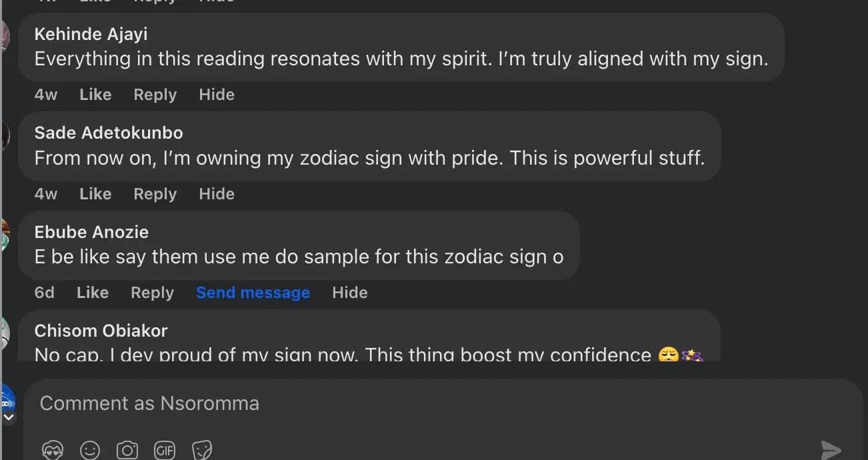This screenshot has height=460, width=868.
Task: Like Sade Adetokunbo's comment
Action: tap(95, 193)
